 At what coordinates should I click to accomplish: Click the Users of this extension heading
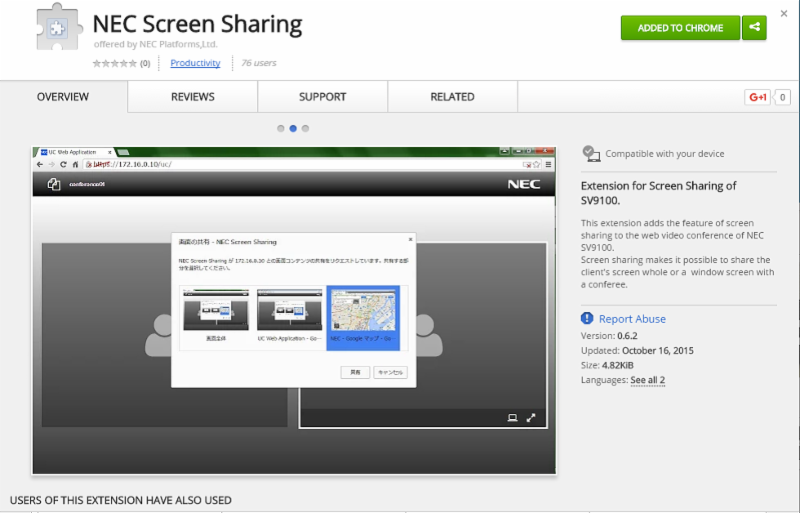pos(120,500)
